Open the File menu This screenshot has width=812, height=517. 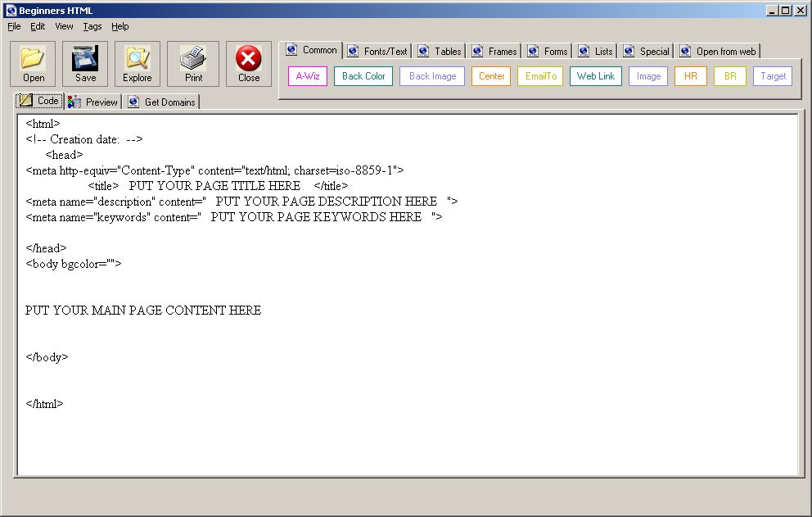tap(14, 26)
